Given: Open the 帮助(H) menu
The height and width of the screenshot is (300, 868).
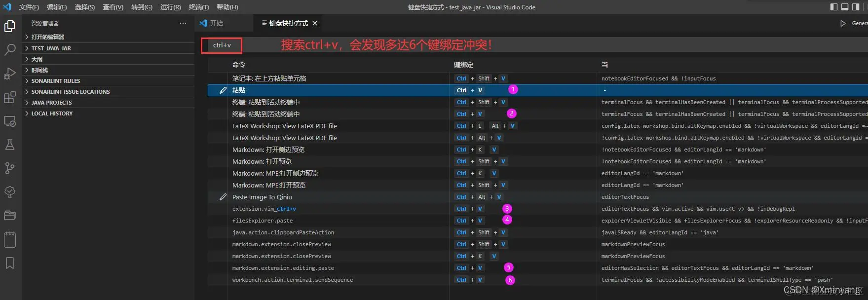Looking at the screenshot, I should click(227, 7).
